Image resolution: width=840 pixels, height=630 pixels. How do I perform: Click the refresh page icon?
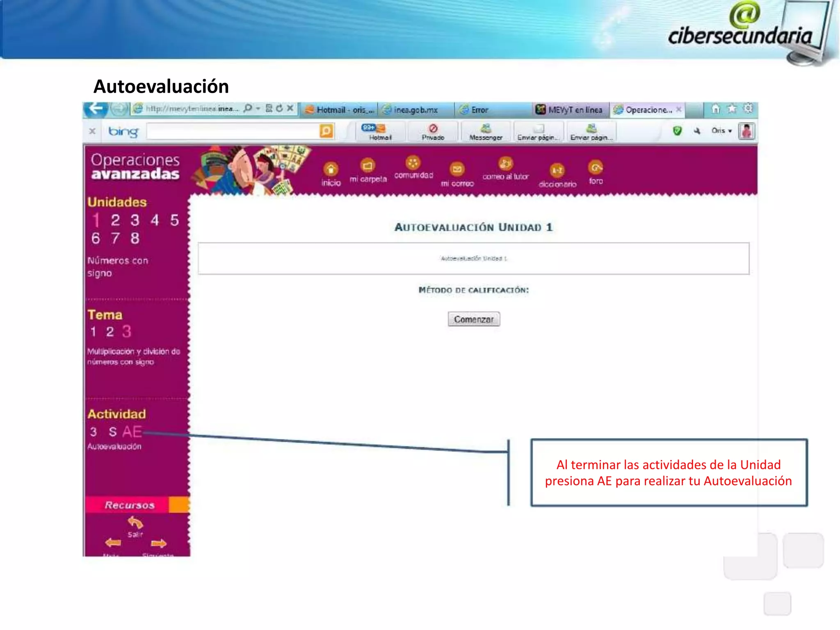click(x=279, y=108)
